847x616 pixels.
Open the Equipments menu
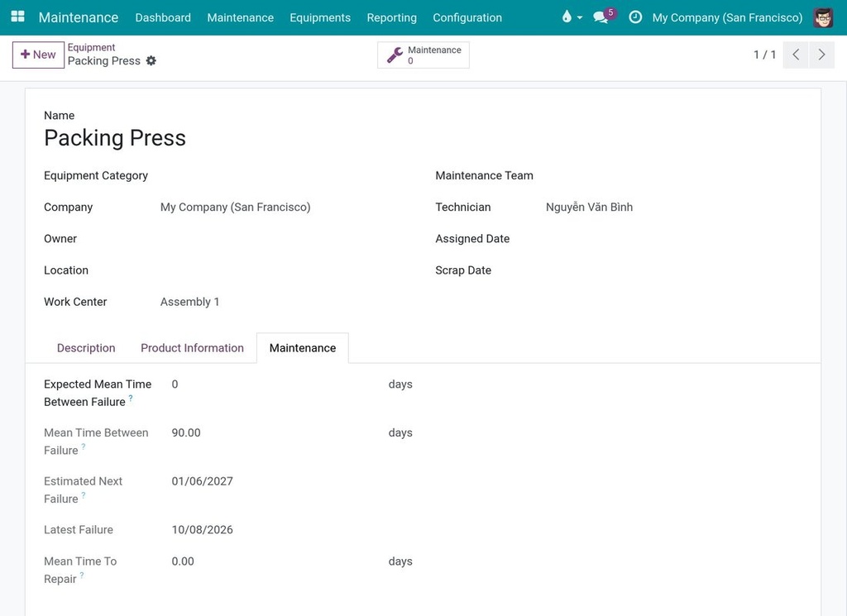click(x=320, y=17)
